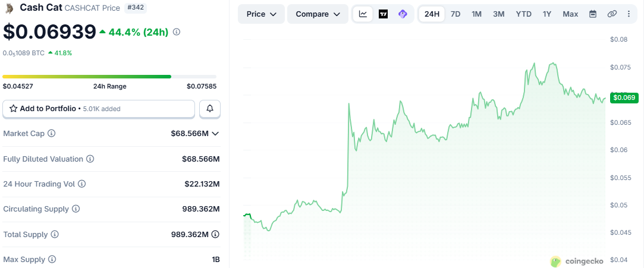Open Circulating Supply info icon

(x=76, y=209)
